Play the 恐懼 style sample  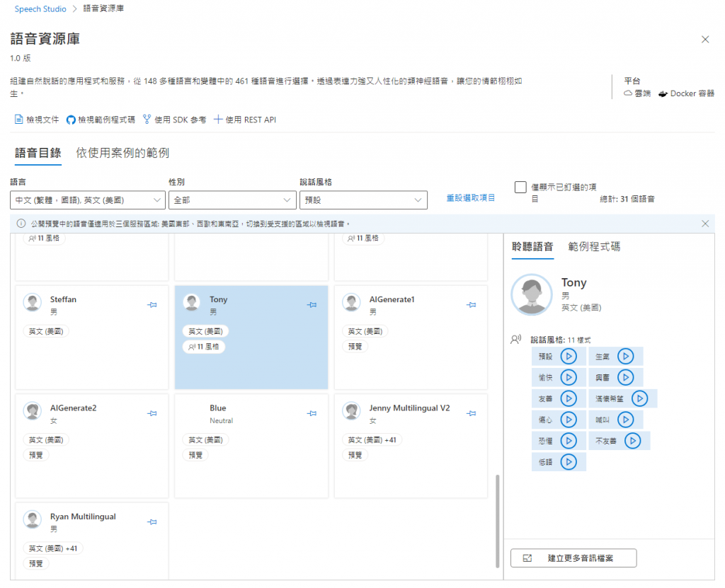tap(569, 441)
